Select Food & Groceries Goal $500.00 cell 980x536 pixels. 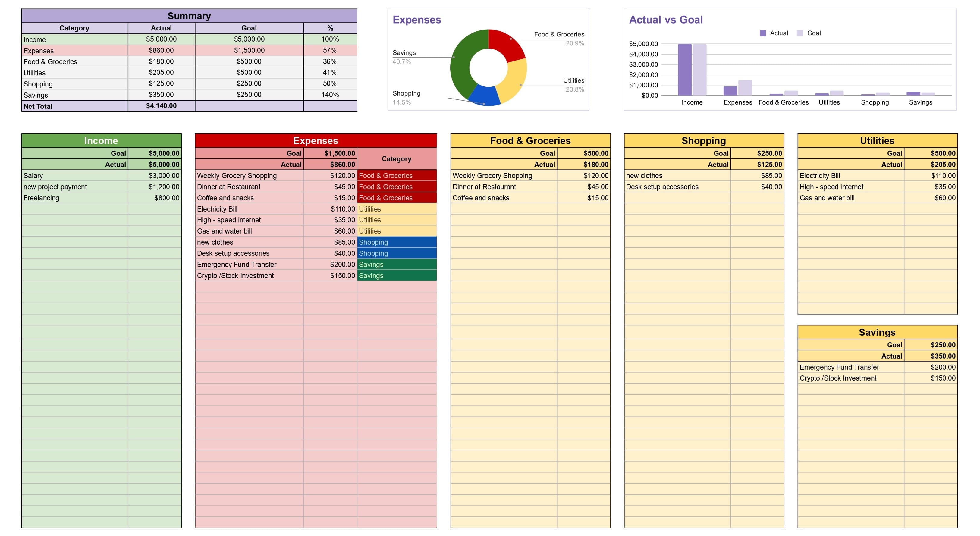point(584,153)
